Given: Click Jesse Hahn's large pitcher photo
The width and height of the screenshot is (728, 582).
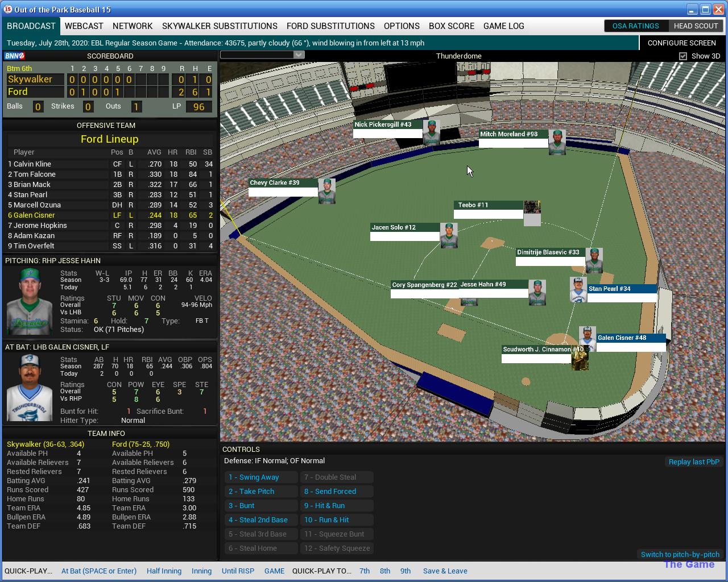Looking at the screenshot, I should point(30,302).
